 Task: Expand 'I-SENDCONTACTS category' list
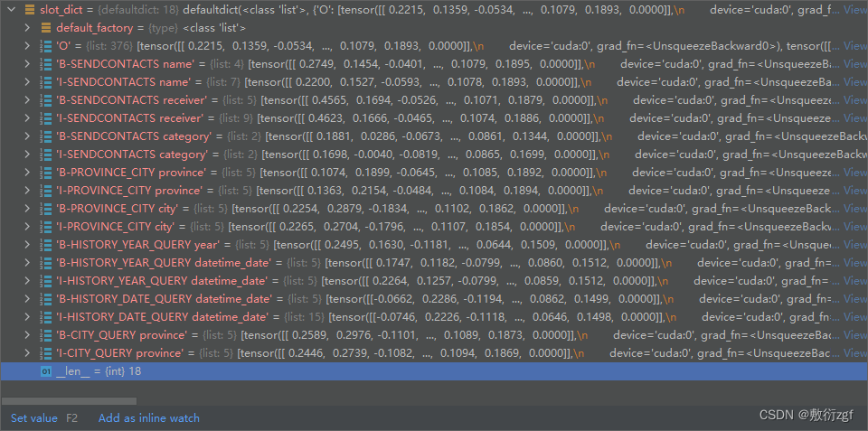tap(28, 154)
